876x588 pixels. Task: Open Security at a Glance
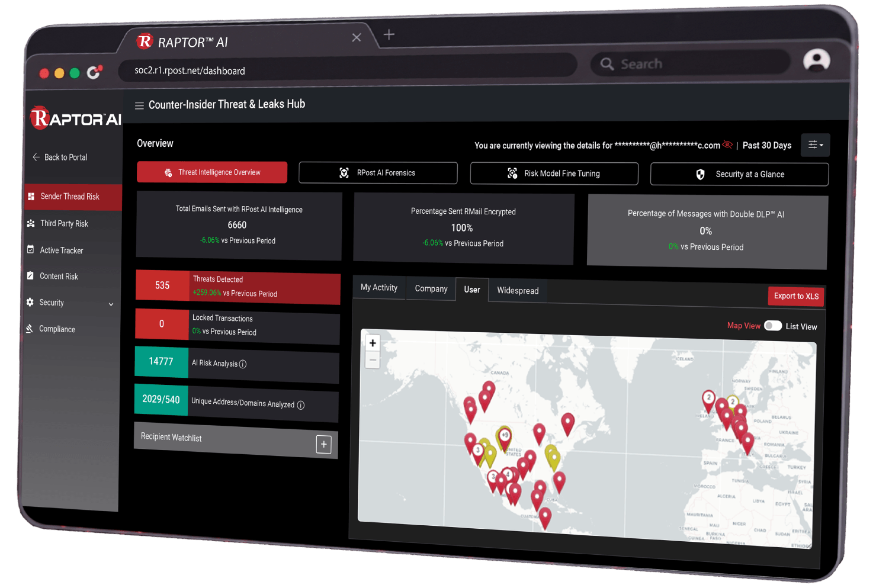(x=739, y=174)
